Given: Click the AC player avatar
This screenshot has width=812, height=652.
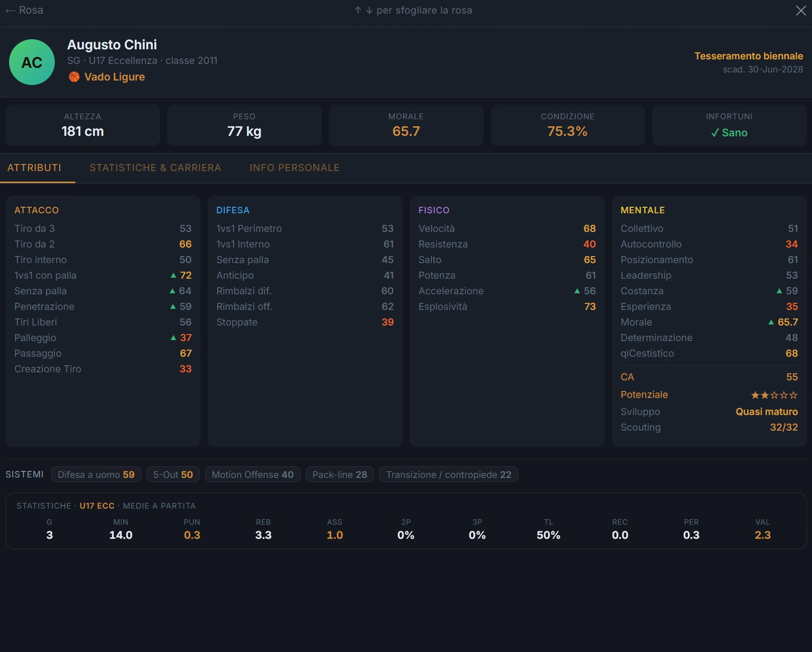Looking at the screenshot, I should [x=32, y=62].
